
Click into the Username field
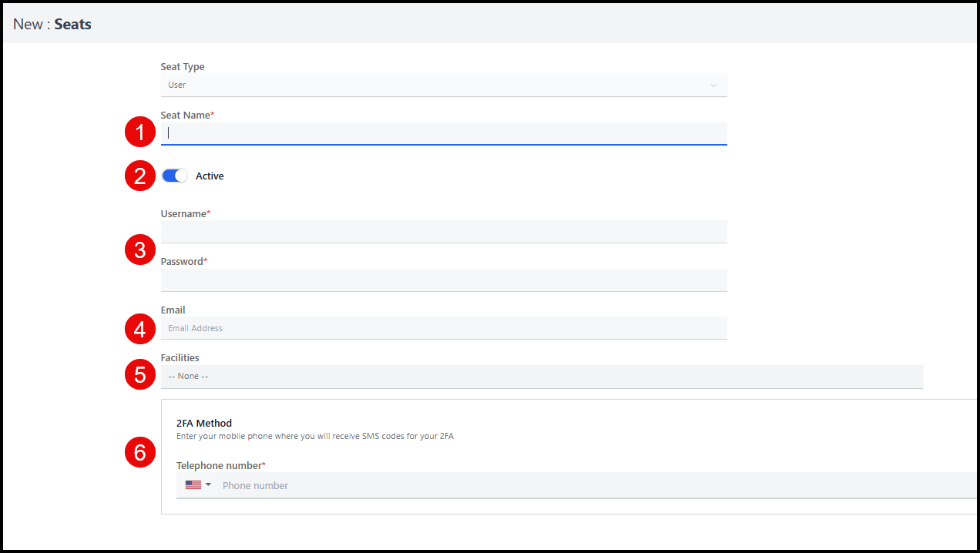pos(443,232)
